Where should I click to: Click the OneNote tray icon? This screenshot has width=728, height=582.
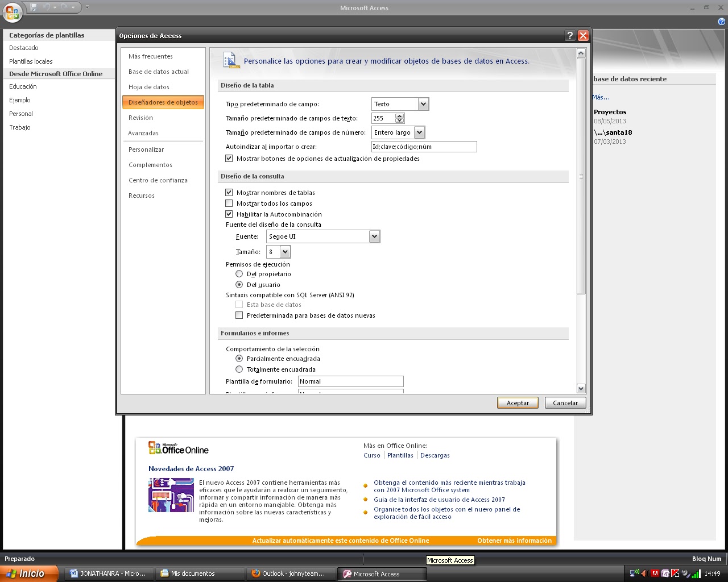click(665, 573)
